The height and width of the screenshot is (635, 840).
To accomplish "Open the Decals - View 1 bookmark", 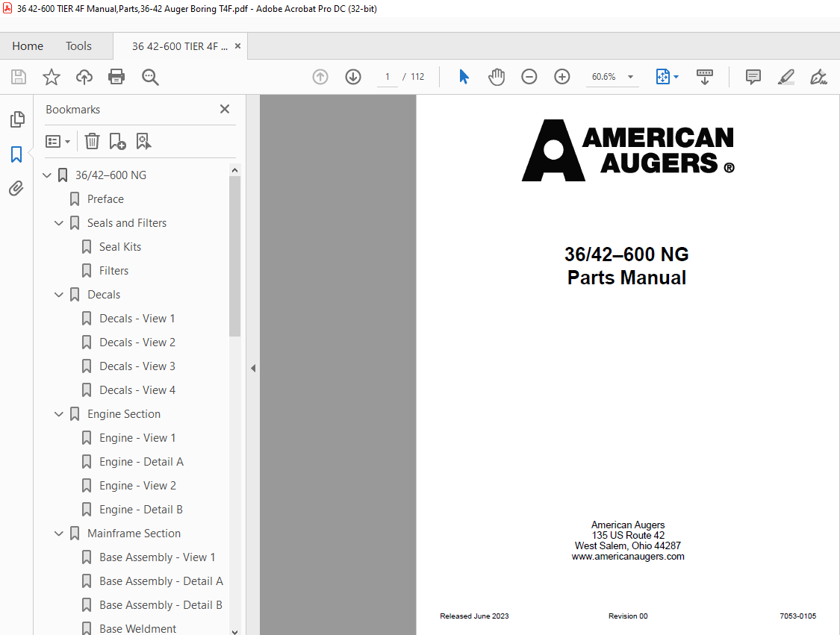I will coord(137,319).
